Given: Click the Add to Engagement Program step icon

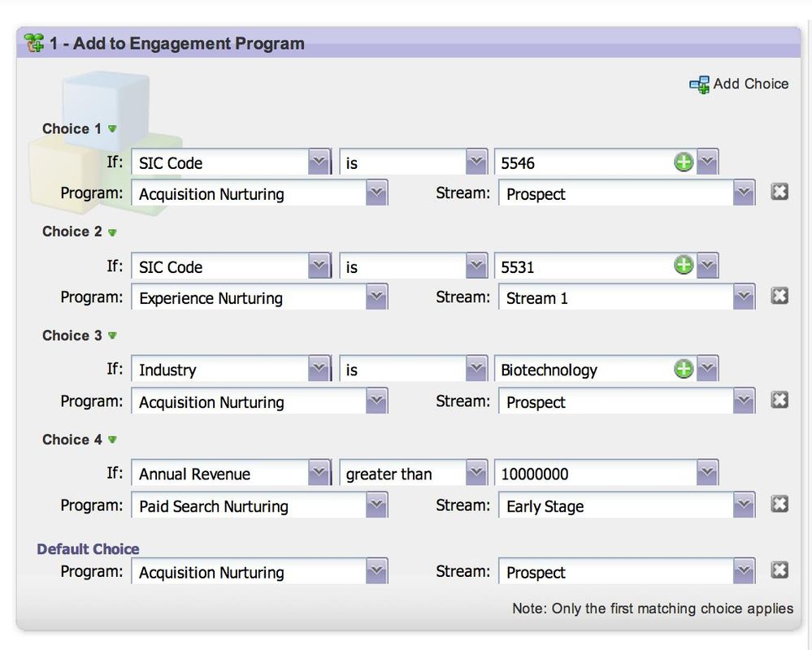Looking at the screenshot, I should [34, 43].
